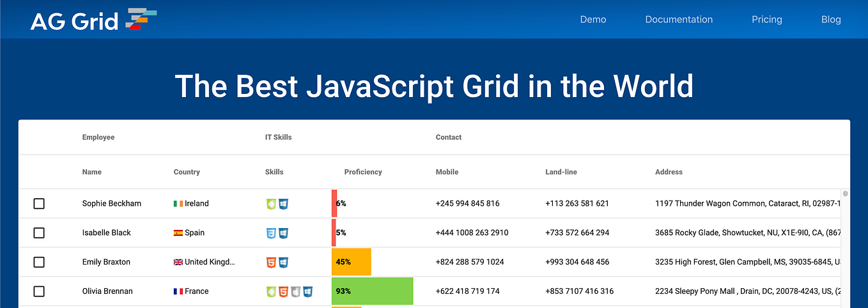Click the 93% green proficiency bar
The image size is (868, 308).
373,291
